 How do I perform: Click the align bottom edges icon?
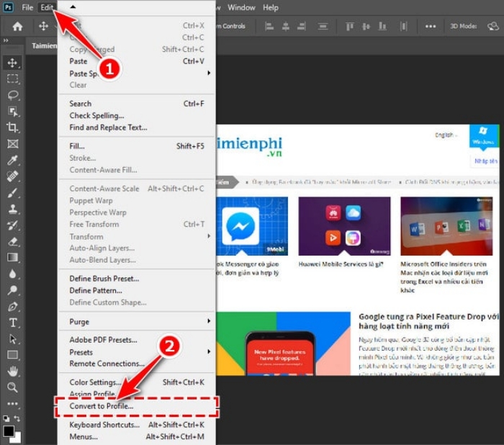(x=382, y=26)
